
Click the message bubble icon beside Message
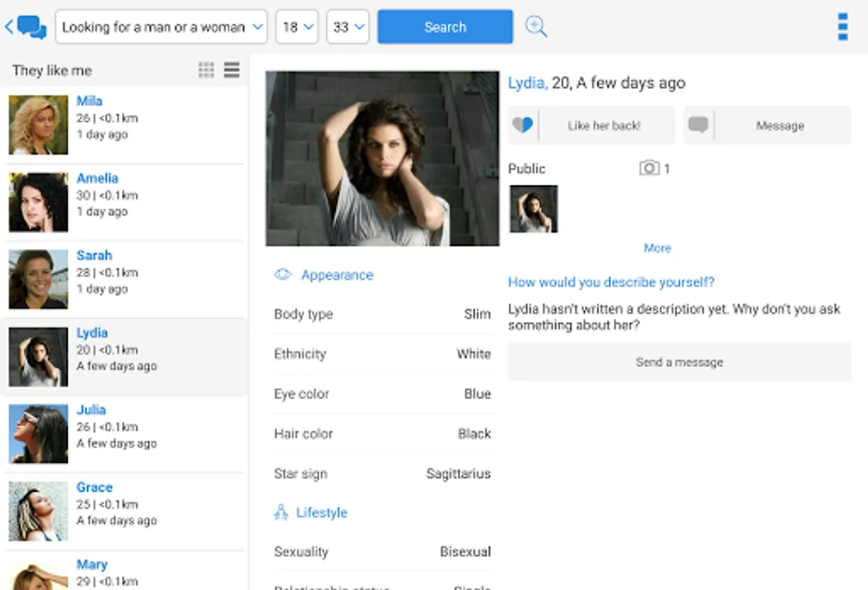pos(698,125)
